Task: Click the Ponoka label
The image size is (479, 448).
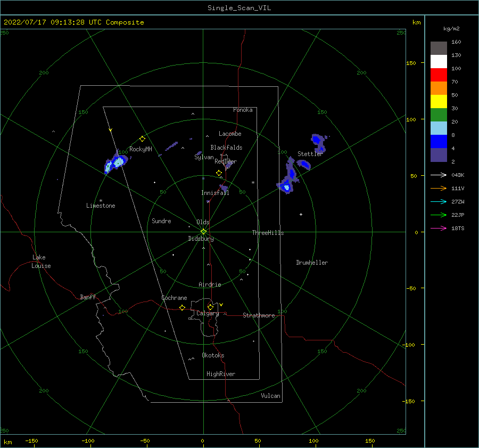Action: pyautogui.click(x=243, y=110)
